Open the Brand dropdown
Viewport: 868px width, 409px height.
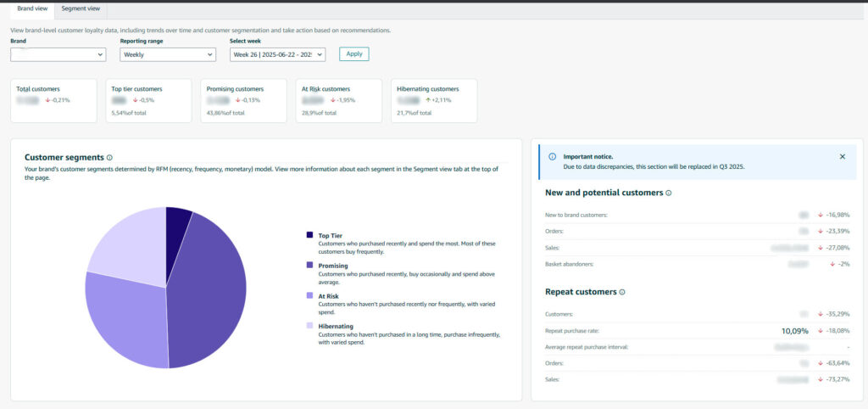tap(58, 54)
